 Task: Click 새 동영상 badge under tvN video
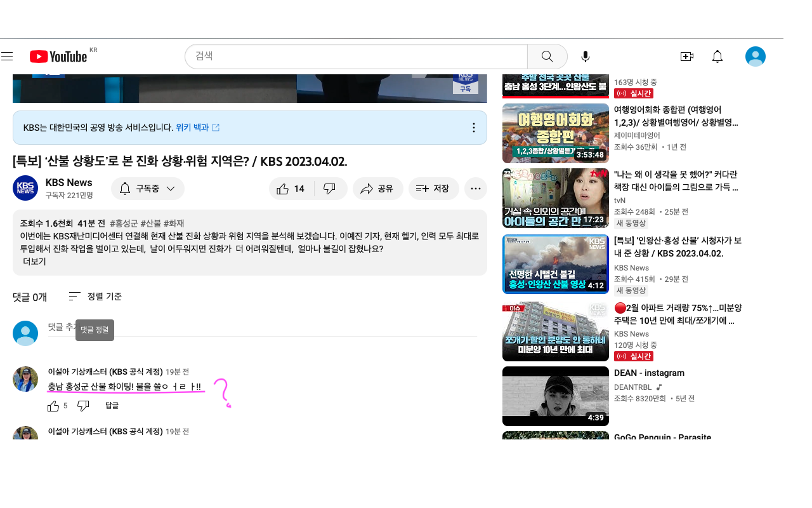(x=631, y=223)
